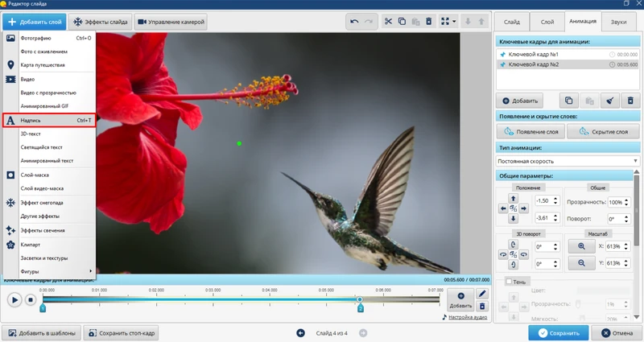Image resolution: width=644 pixels, height=342 pixels.
Task: Click the duplicate icon under the keyframe list
Action: (x=568, y=101)
